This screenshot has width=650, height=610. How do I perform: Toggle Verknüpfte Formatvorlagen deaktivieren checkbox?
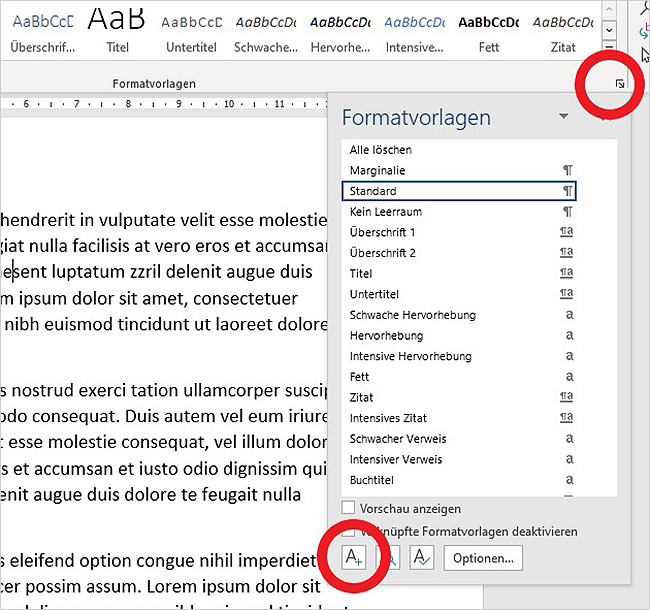coord(348,532)
